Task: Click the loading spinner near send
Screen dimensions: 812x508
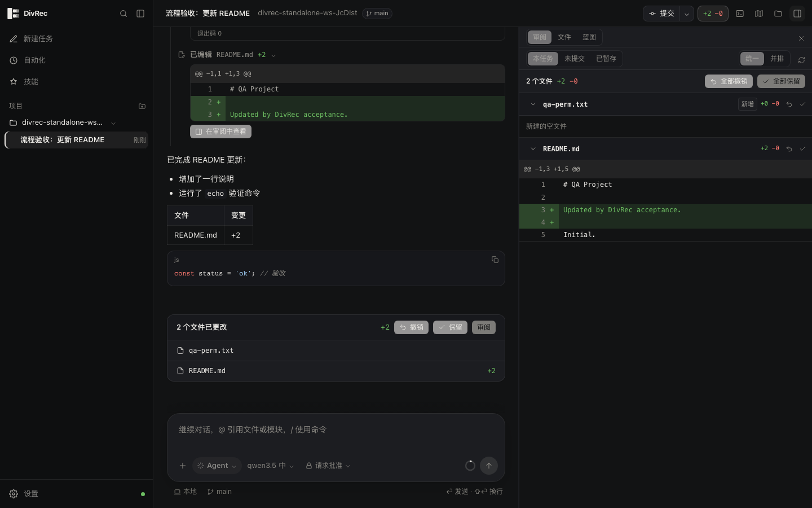Action: (470, 466)
